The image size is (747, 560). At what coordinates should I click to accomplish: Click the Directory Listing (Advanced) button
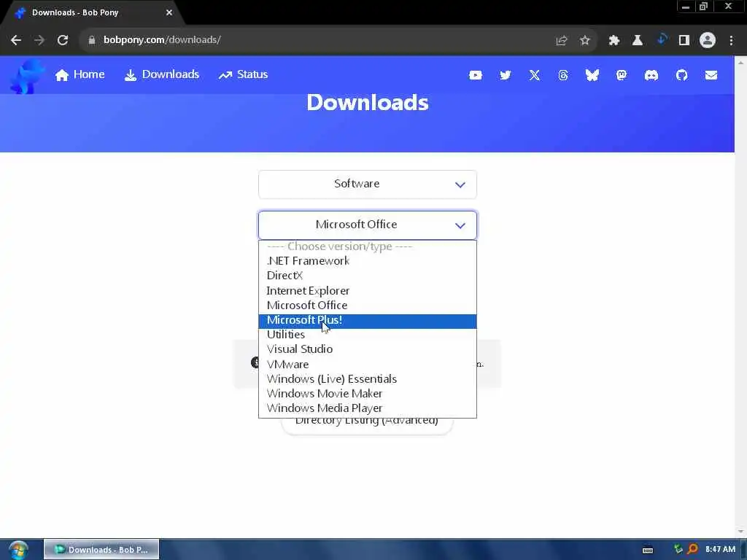coord(367,425)
